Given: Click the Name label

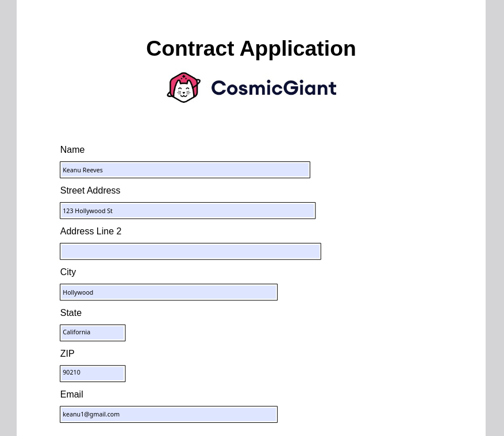Looking at the screenshot, I should point(72,150).
